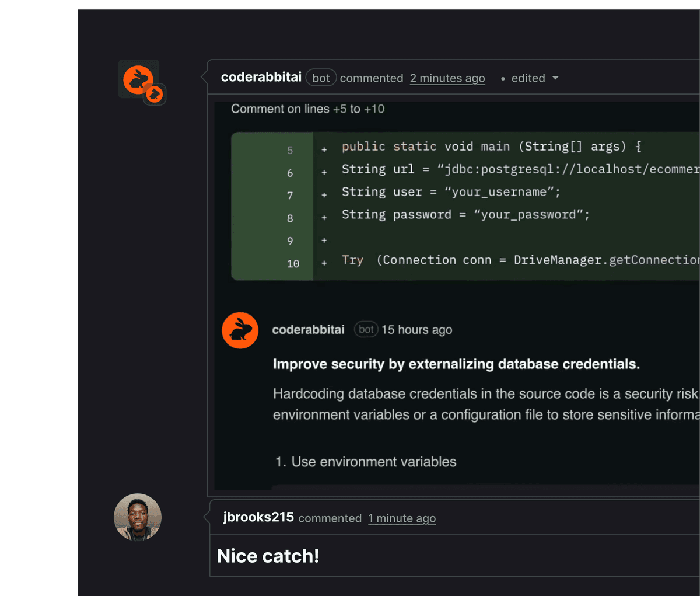The height and width of the screenshot is (596, 700).
Task: Click the small overlapping rabbit badge icon
Action: (155, 94)
